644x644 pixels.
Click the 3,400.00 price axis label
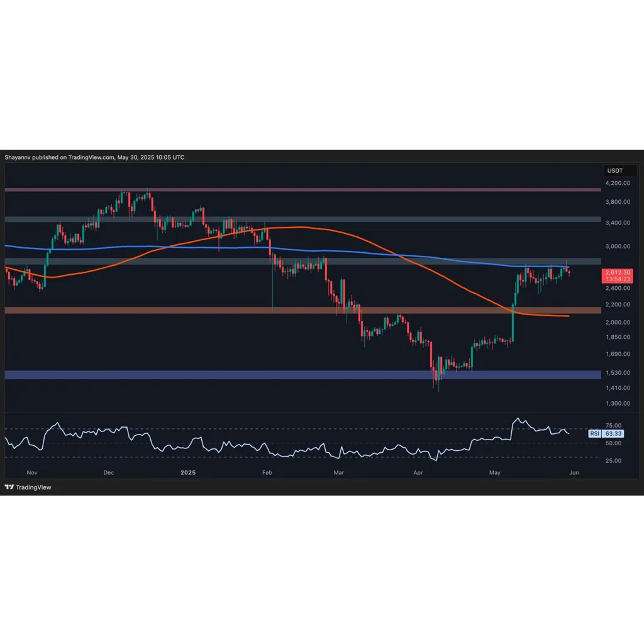pyautogui.click(x=618, y=223)
